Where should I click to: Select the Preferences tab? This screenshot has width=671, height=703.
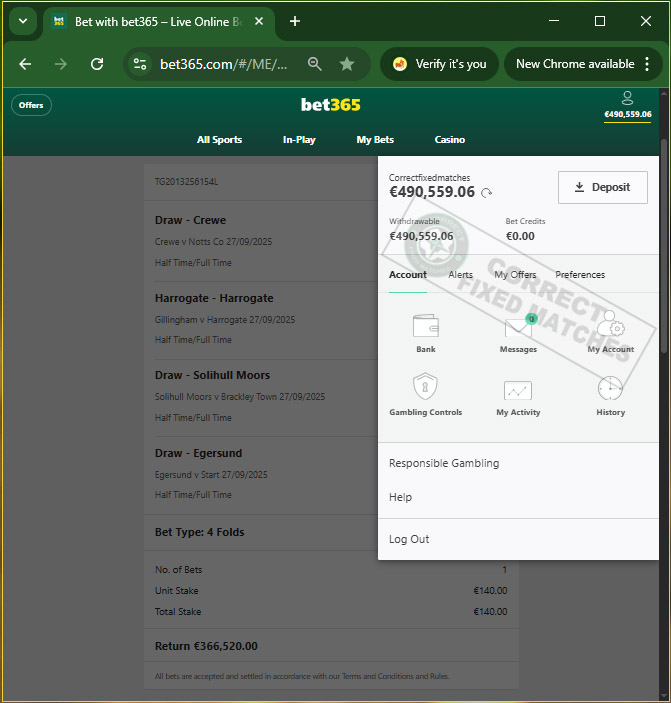580,275
